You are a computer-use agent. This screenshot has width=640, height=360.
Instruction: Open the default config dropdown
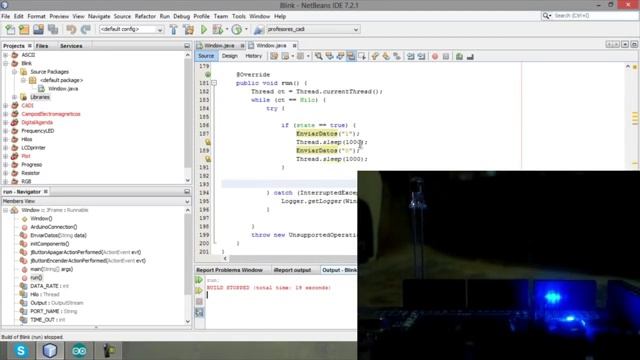tap(160, 29)
